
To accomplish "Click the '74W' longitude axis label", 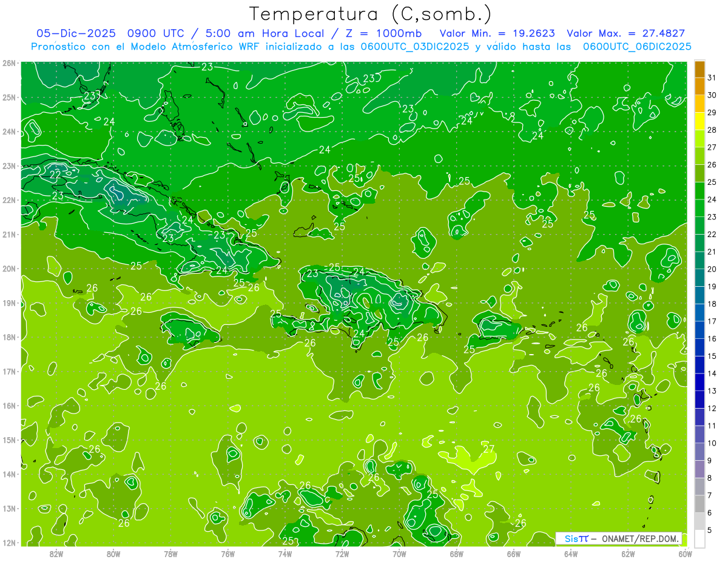I will [285, 554].
